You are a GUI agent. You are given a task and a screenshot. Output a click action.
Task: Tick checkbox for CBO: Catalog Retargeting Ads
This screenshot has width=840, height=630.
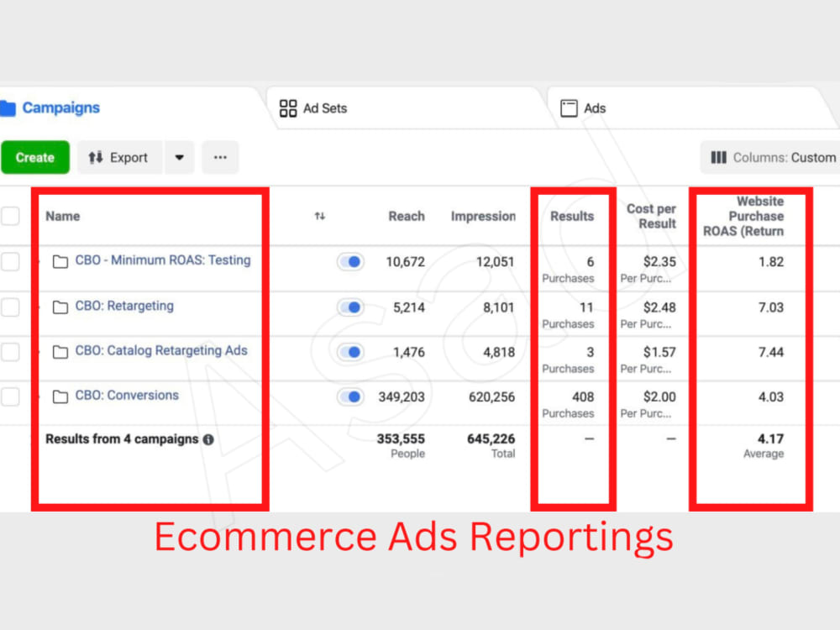tap(9, 352)
